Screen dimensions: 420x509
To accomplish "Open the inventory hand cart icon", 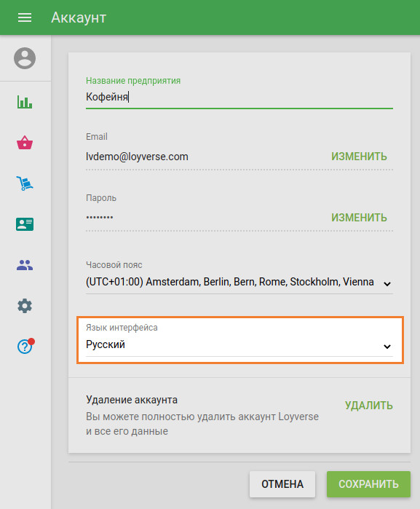I will click(x=25, y=184).
